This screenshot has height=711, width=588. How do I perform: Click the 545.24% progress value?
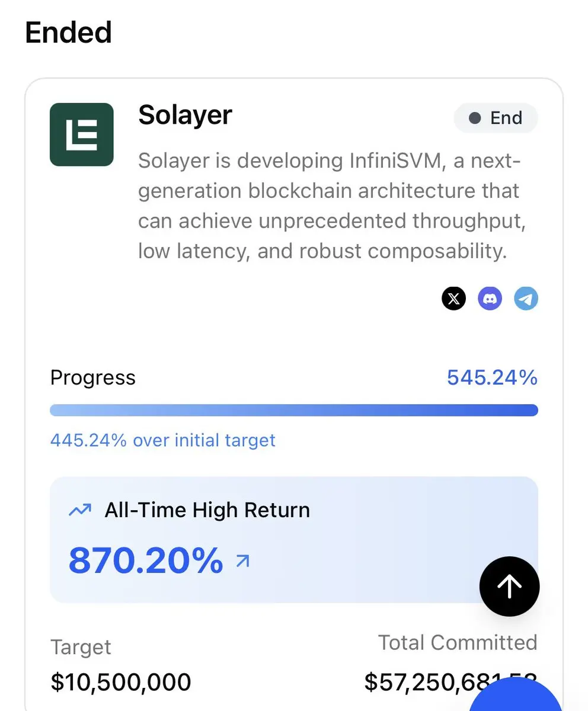(492, 377)
